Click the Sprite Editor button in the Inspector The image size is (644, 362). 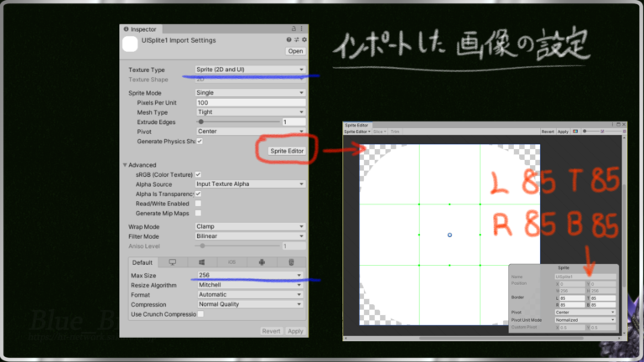(286, 151)
